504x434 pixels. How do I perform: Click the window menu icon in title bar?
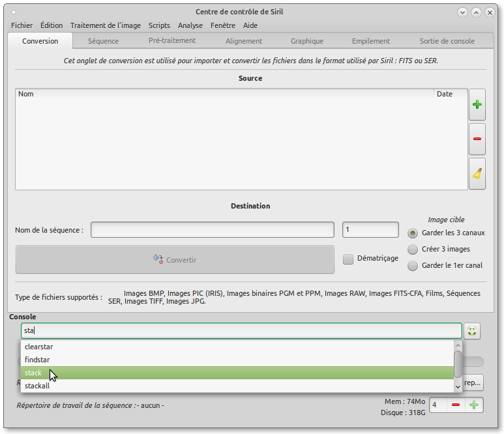(x=14, y=12)
